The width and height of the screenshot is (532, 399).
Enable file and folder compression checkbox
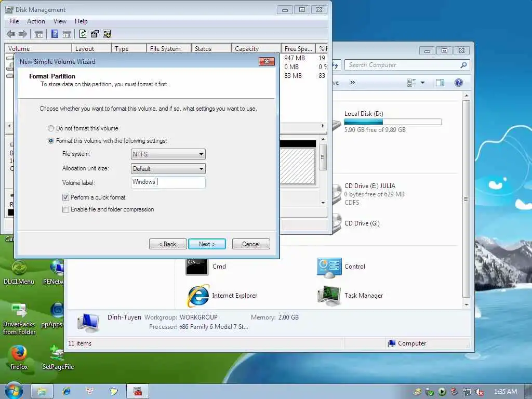[65, 209]
